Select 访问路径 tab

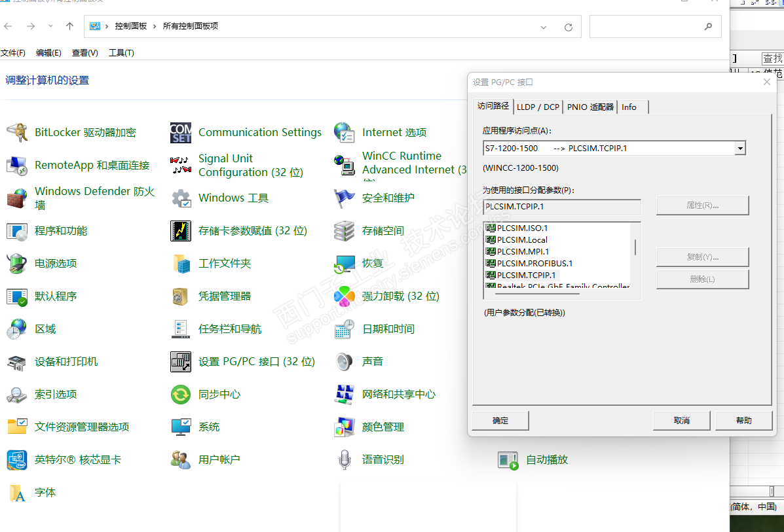[x=493, y=106]
